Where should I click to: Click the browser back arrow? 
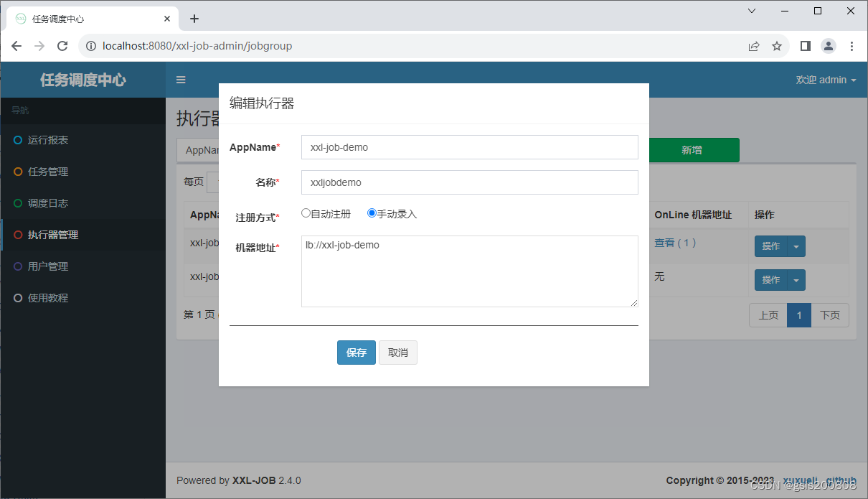coord(16,46)
